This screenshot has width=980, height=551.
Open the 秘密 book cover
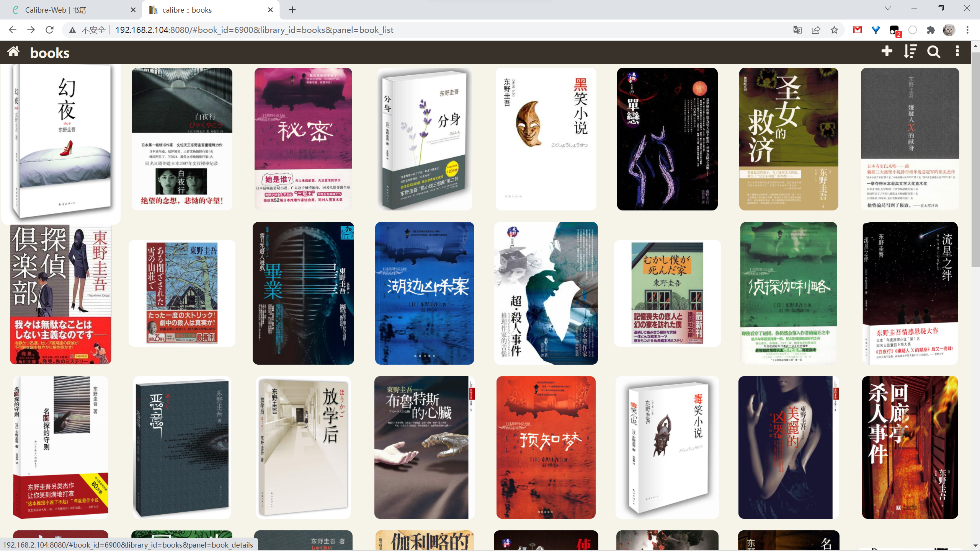click(303, 139)
